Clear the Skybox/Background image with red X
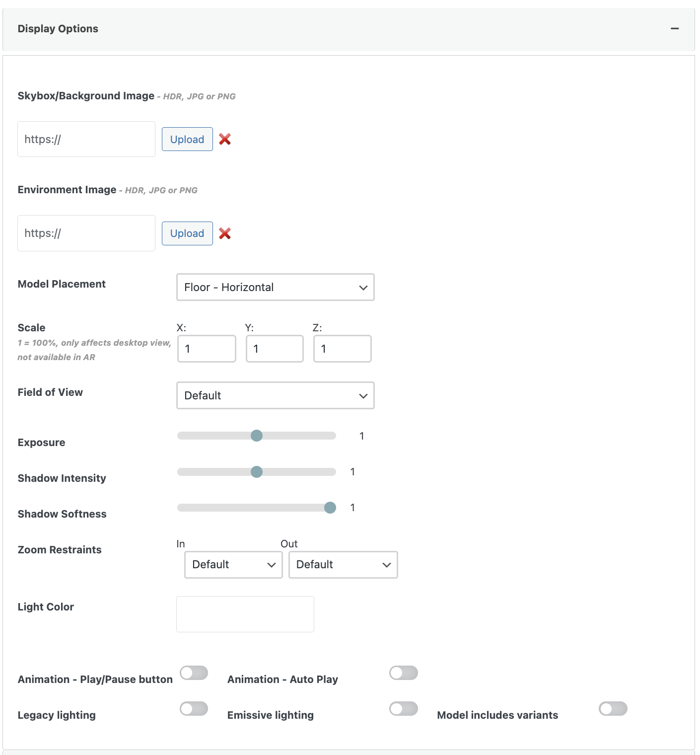 [x=225, y=139]
